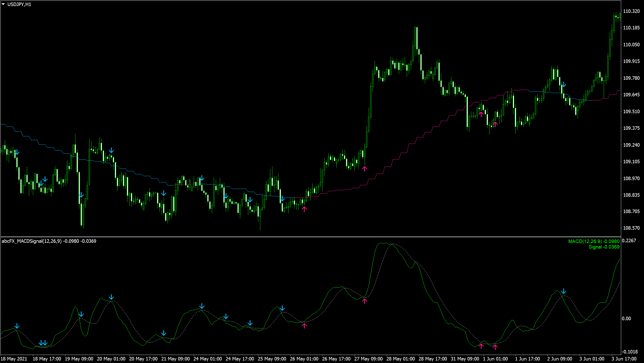The width and height of the screenshot is (644, 363).
Task: Click the Signal -0.0369 legend text
Action: coord(604,247)
